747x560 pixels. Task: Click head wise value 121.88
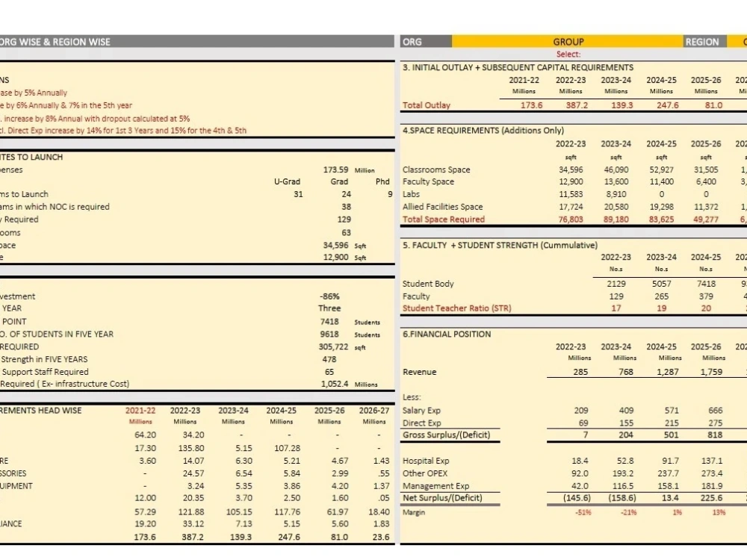(191, 511)
